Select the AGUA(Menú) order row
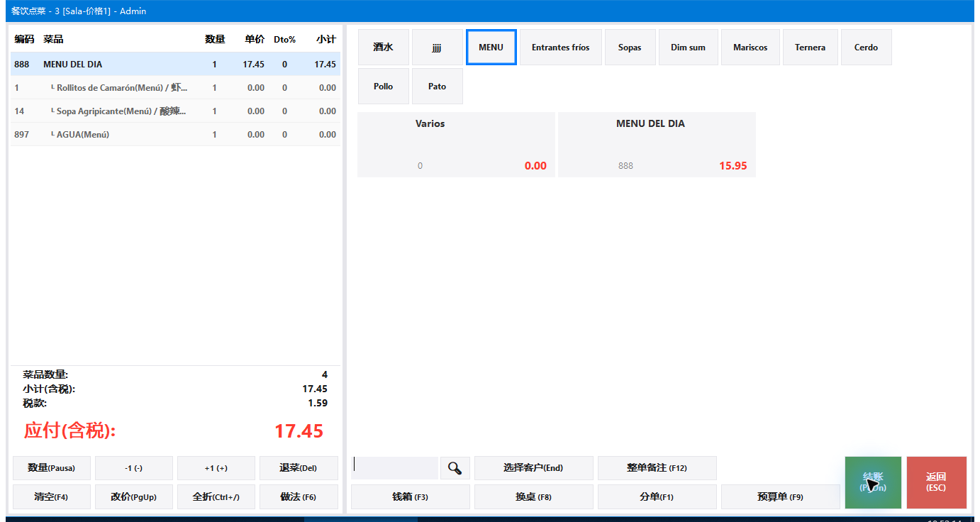 point(175,135)
